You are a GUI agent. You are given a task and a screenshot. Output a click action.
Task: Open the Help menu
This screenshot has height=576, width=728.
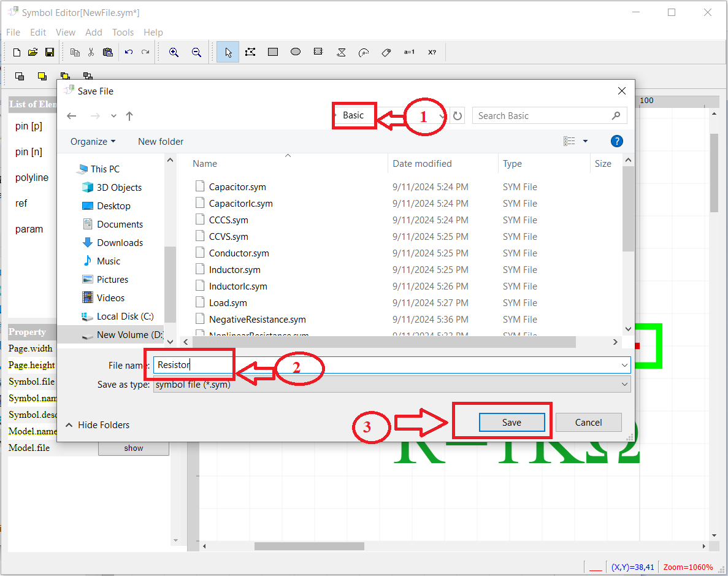(x=153, y=33)
